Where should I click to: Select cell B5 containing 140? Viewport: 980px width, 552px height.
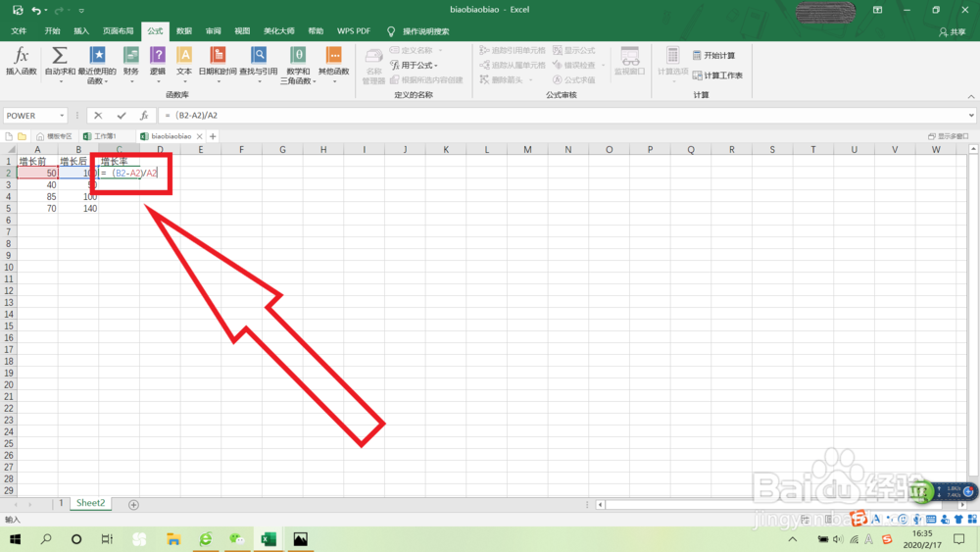(x=78, y=209)
